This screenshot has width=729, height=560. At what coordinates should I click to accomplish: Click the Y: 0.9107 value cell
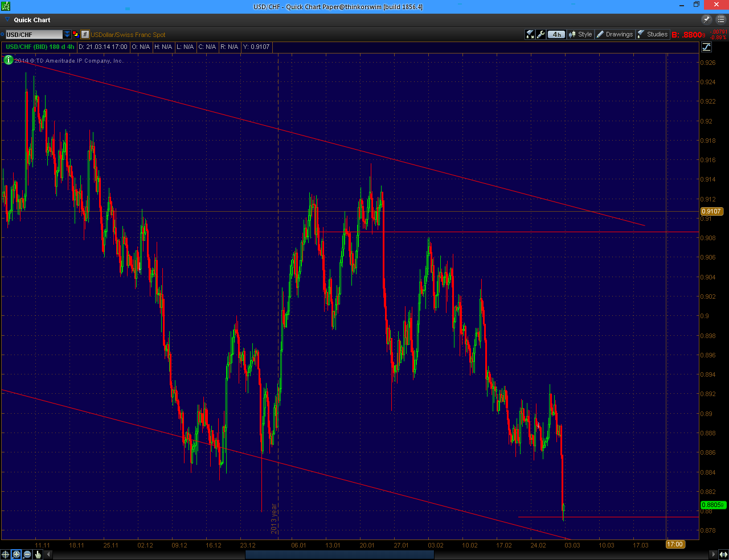click(x=256, y=47)
